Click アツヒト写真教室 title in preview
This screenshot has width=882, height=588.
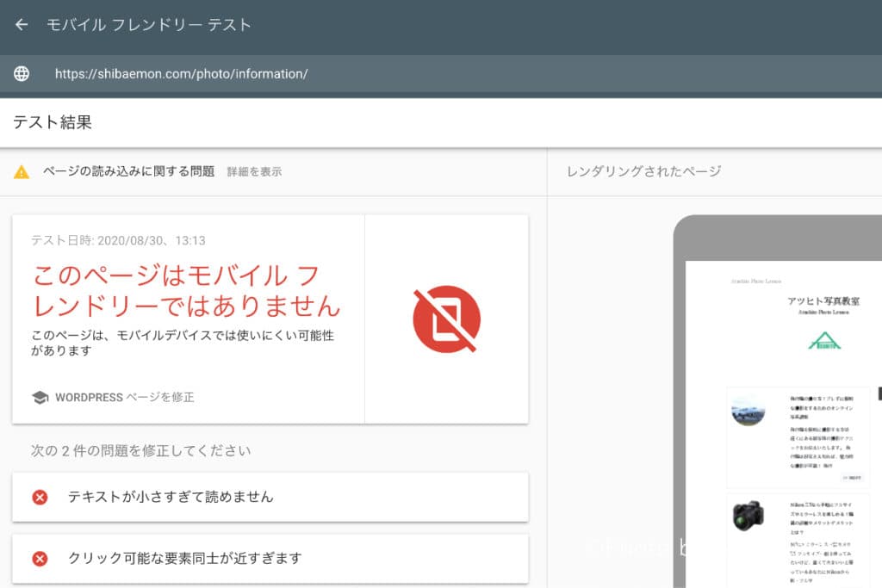click(x=823, y=300)
